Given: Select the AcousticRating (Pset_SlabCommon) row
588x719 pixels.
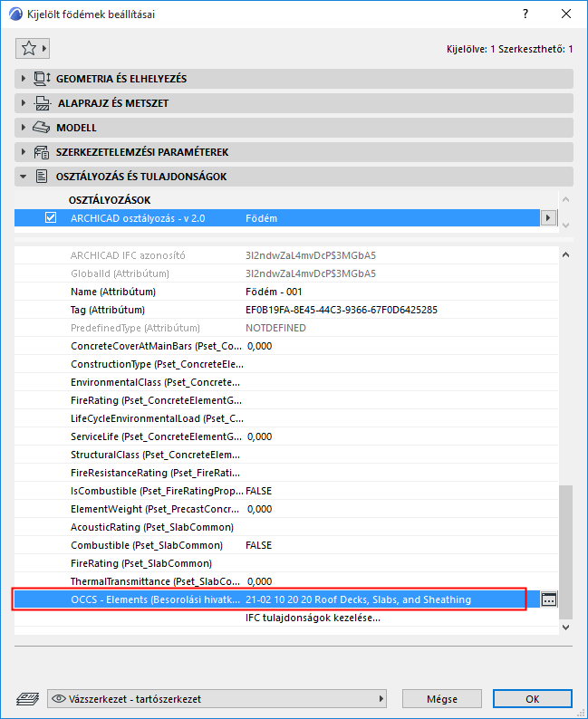Looking at the screenshot, I should 286,527.
